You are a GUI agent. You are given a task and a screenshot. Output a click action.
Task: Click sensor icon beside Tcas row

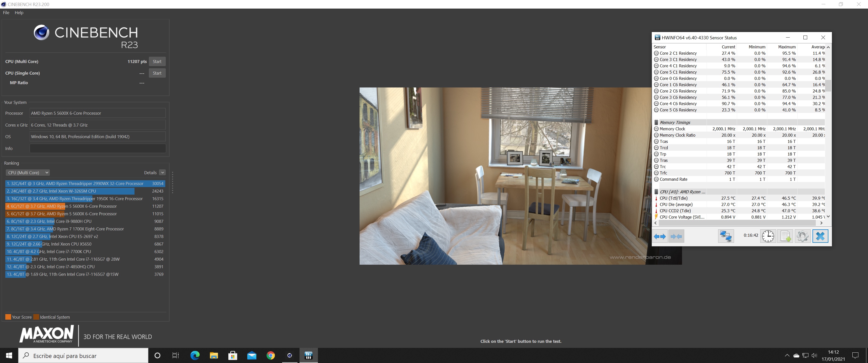point(656,141)
